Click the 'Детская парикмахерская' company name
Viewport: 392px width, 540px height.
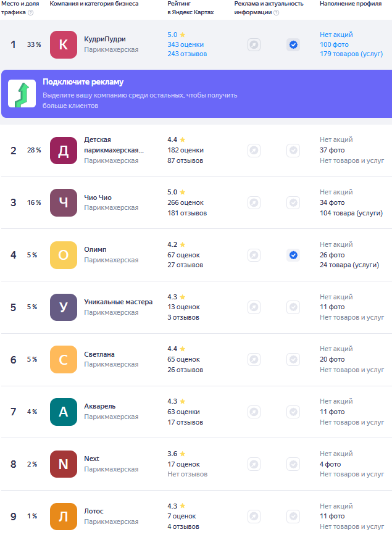114,144
